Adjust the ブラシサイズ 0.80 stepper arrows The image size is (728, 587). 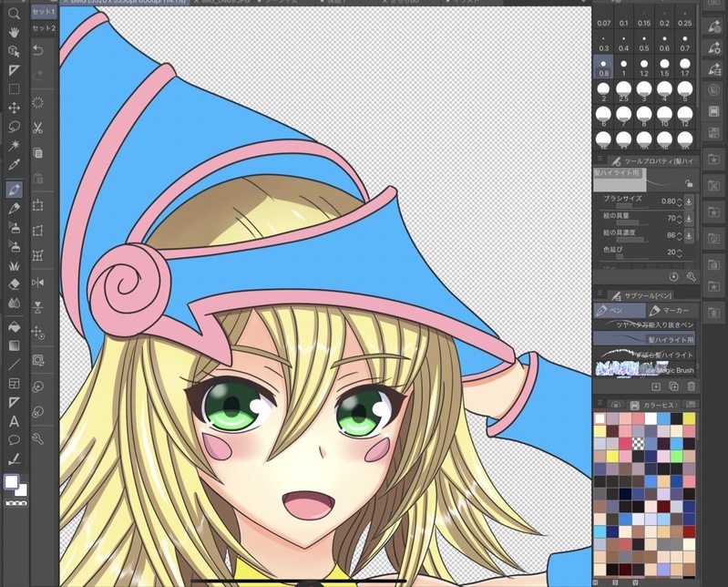pos(679,201)
